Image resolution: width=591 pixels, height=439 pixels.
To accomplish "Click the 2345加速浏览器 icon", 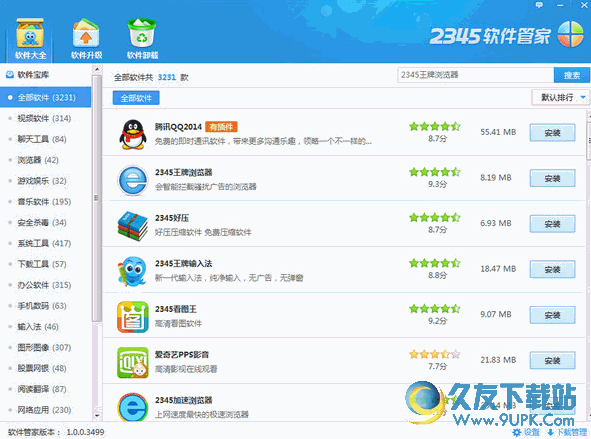I will click(132, 407).
